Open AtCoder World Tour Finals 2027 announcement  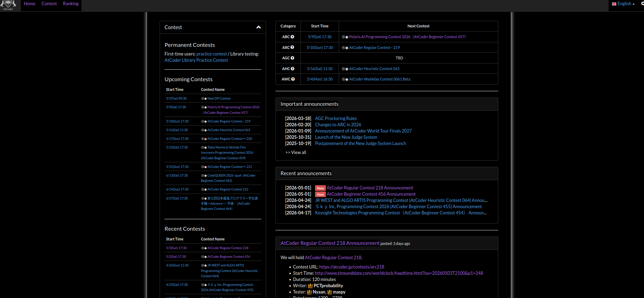[363, 131]
